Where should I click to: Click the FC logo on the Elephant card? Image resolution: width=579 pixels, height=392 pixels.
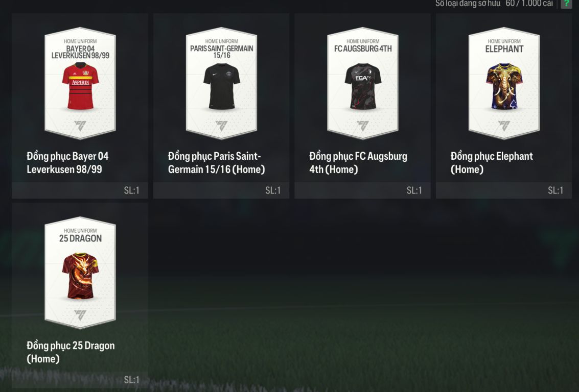click(x=504, y=126)
